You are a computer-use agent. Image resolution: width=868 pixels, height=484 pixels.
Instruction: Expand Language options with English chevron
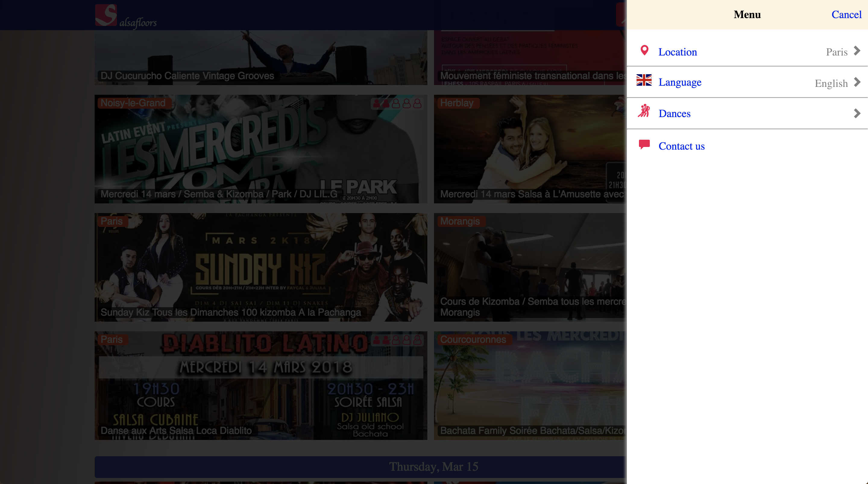(x=857, y=82)
